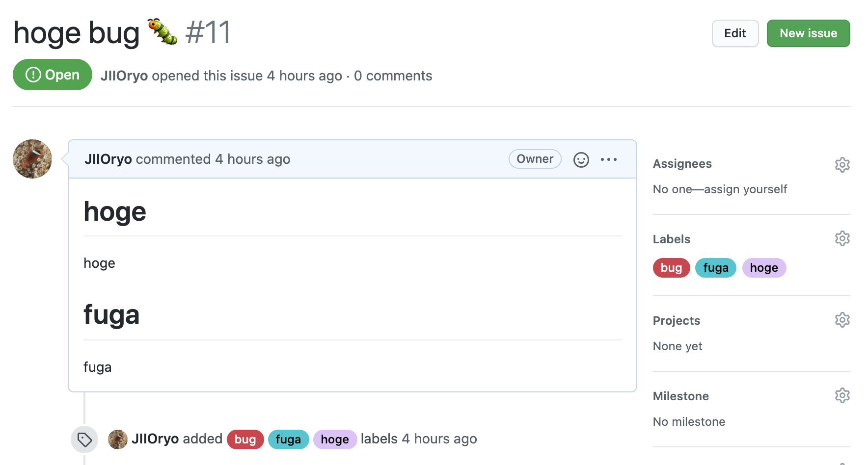Screen dimensions: 868x465
Task: Click the 'fuga' paragraph text in comment
Action: pyautogui.click(x=97, y=367)
